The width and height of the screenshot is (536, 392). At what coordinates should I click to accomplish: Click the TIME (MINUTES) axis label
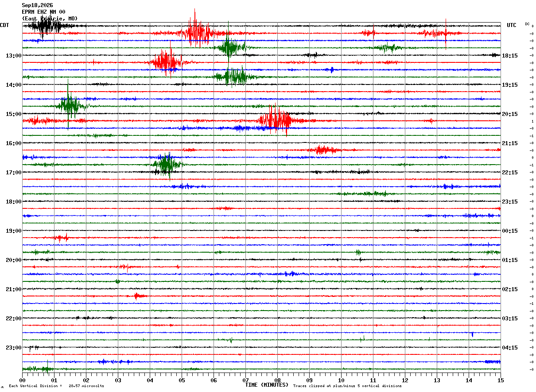click(x=267, y=385)
